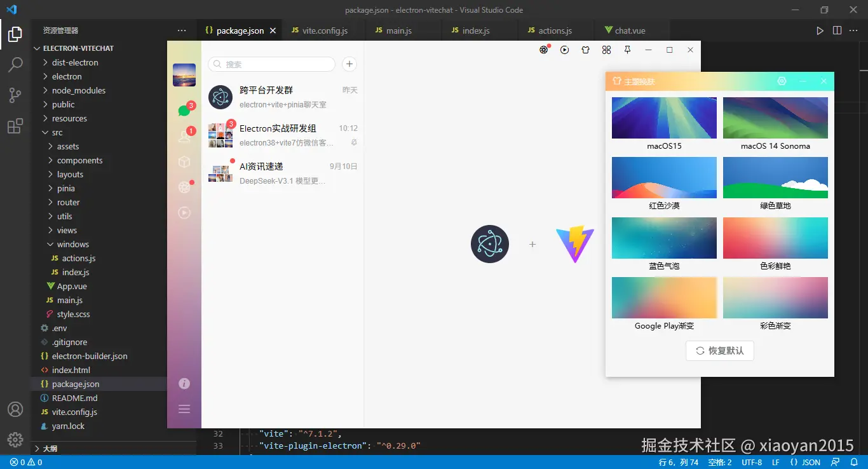Click the cube icon in chat sidebar
Image resolution: width=868 pixels, height=469 pixels.
(184, 162)
